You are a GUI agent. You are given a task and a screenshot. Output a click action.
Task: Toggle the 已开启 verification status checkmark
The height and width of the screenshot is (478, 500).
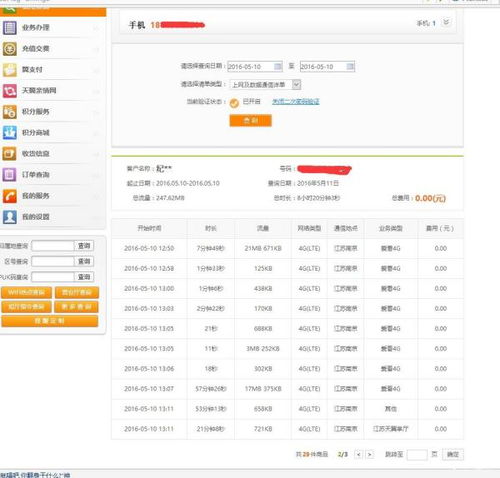(x=234, y=103)
